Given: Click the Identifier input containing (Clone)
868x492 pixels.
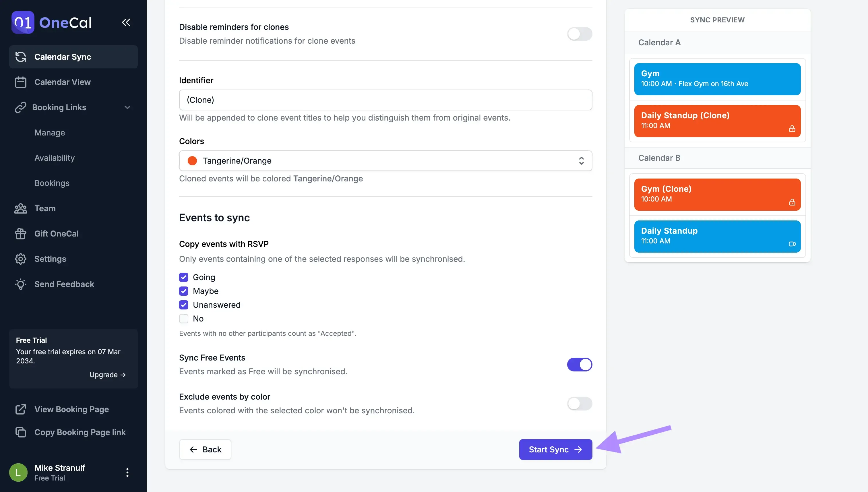Looking at the screenshot, I should click(385, 100).
